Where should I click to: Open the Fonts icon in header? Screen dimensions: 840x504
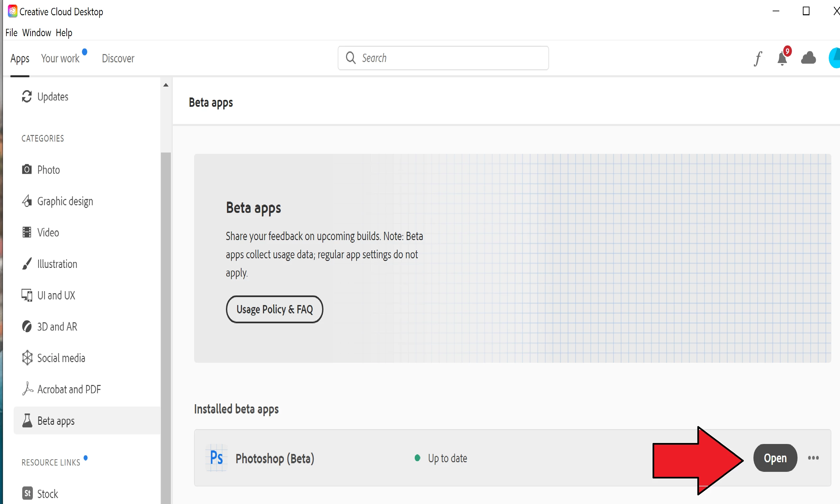coord(758,58)
